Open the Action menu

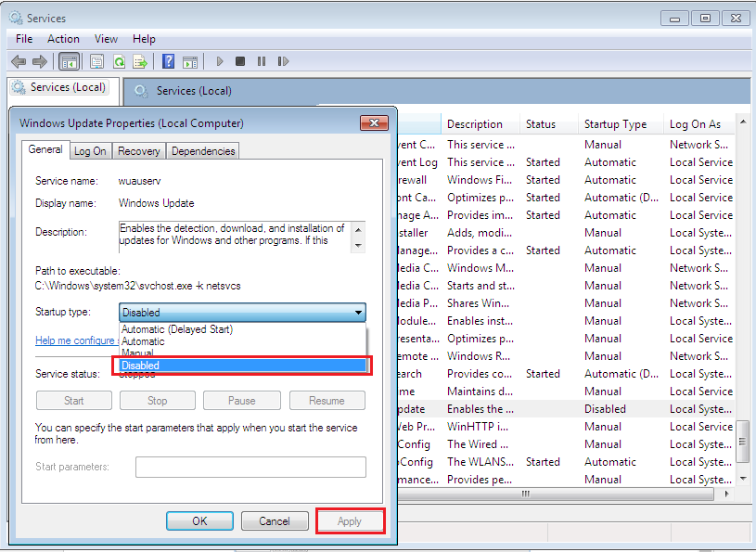pyautogui.click(x=63, y=39)
